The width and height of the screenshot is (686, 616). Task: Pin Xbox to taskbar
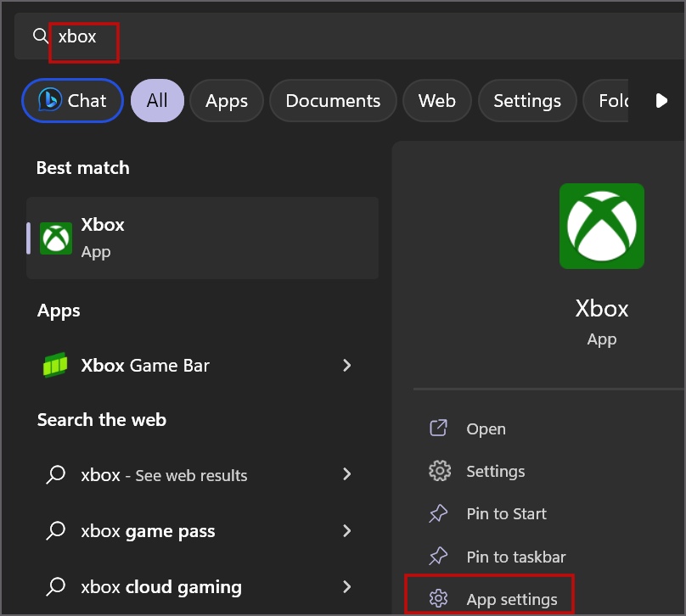click(515, 557)
